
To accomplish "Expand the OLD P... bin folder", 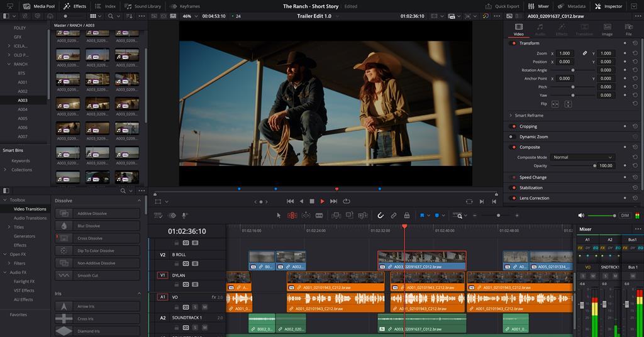I will pos(9,55).
